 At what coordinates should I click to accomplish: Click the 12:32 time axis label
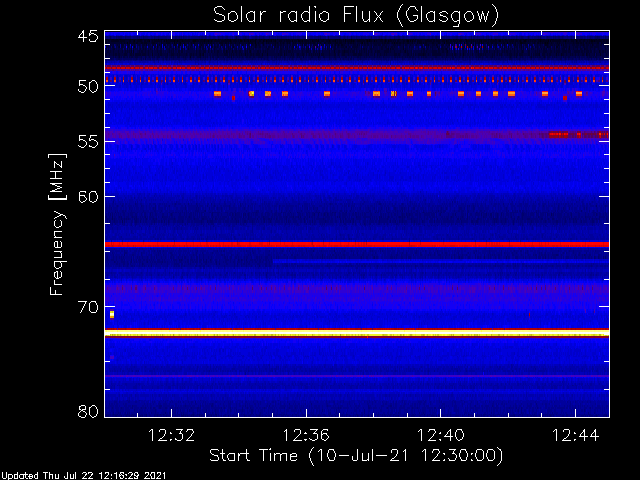pos(171,436)
